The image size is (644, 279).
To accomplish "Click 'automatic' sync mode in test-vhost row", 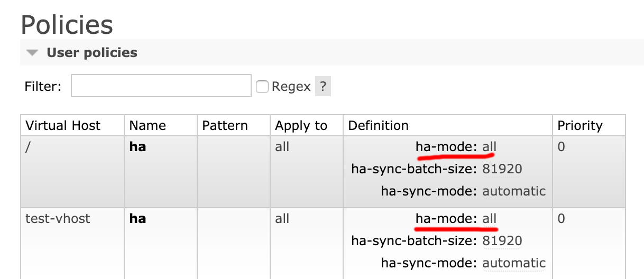I will [x=514, y=263].
